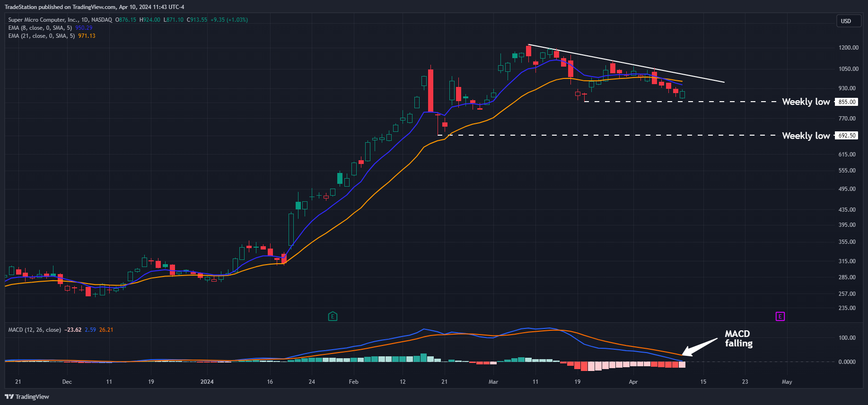Click the white descending trendline

click(626, 63)
